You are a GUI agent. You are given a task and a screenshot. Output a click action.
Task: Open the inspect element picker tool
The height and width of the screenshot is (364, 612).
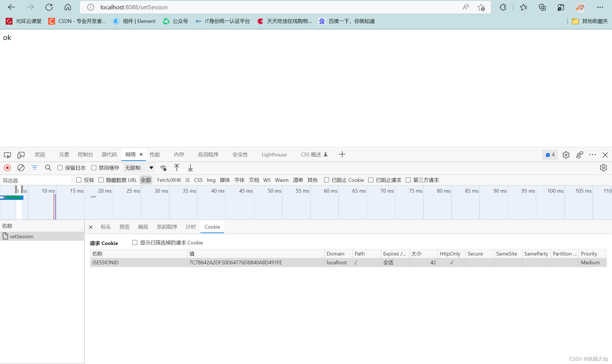click(7, 155)
